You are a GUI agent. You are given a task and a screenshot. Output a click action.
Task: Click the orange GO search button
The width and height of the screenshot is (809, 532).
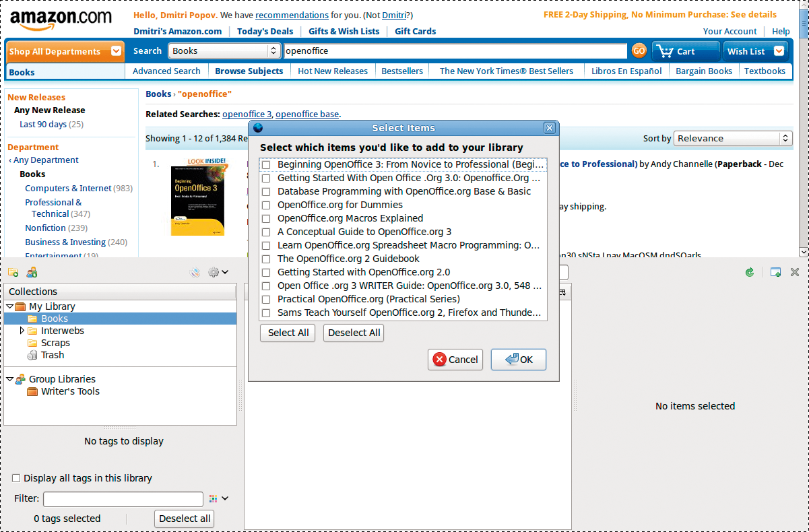click(x=639, y=51)
